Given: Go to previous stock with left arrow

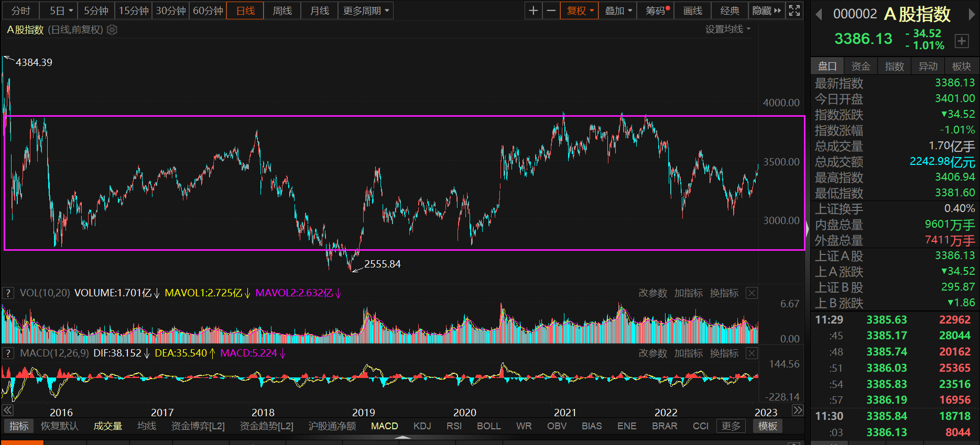Looking at the screenshot, I should click(819, 15).
